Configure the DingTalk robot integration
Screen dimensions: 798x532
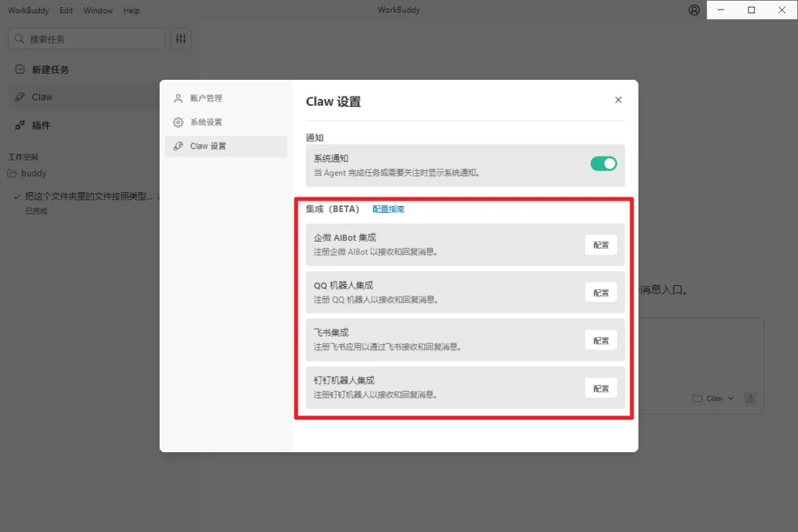click(x=601, y=389)
